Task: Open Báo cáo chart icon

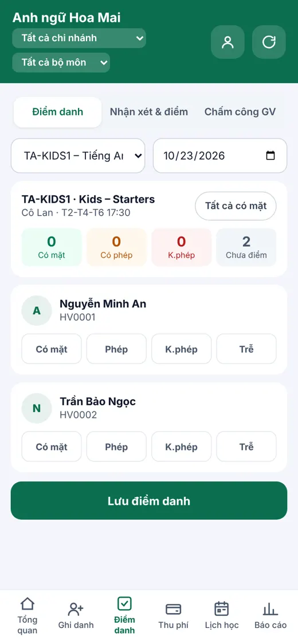Action: [270, 609]
